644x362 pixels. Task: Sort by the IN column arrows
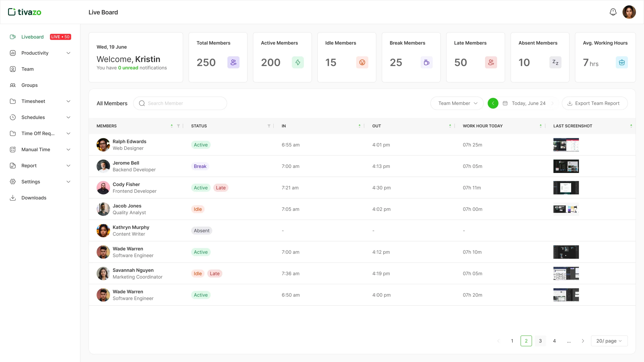[359, 126]
